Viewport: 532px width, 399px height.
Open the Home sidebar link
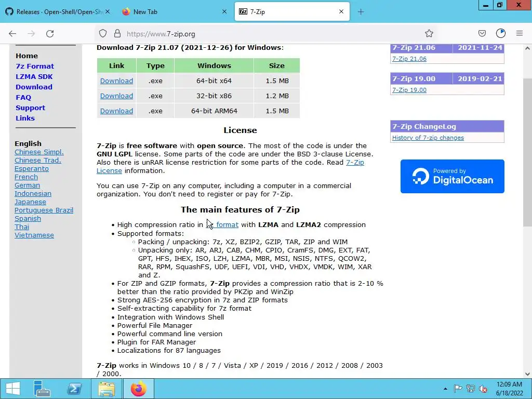(26, 56)
